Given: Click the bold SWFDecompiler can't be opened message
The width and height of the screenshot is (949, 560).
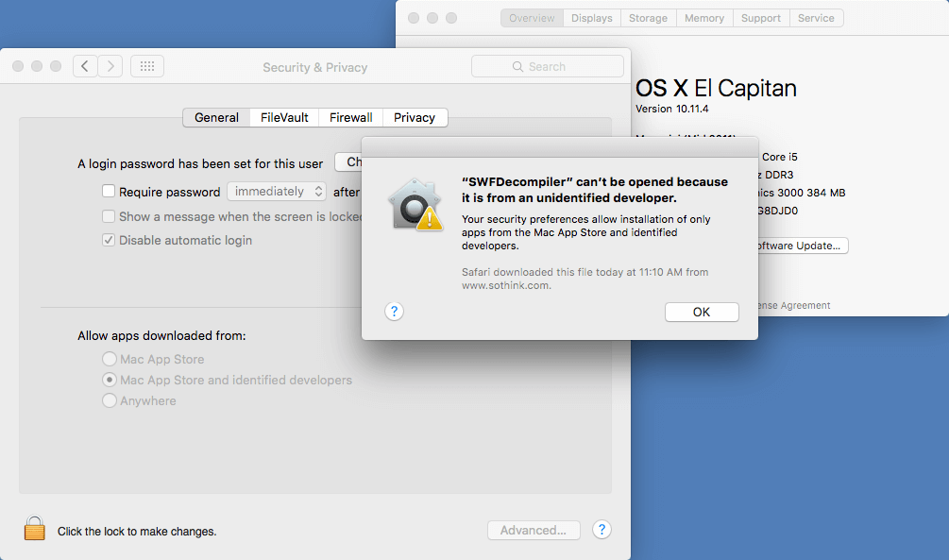Looking at the screenshot, I should 595,190.
